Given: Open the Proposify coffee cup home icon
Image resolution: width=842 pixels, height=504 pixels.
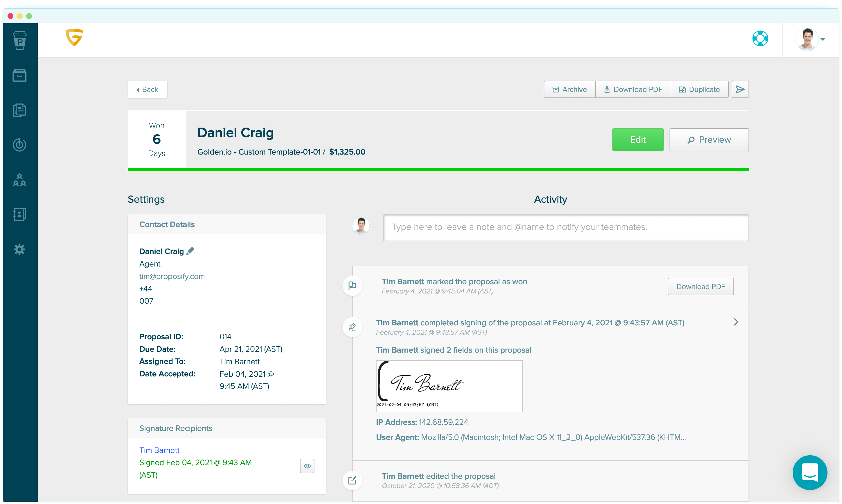Looking at the screenshot, I should point(20,40).
